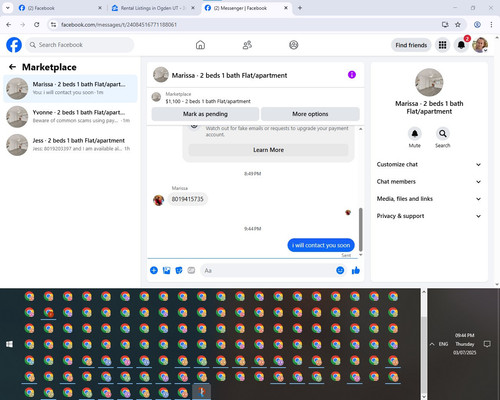The width and height of the screenshot is (500, 400).
Task: Bookmark this page with the star icon
Action: click(x=458, y=25)
